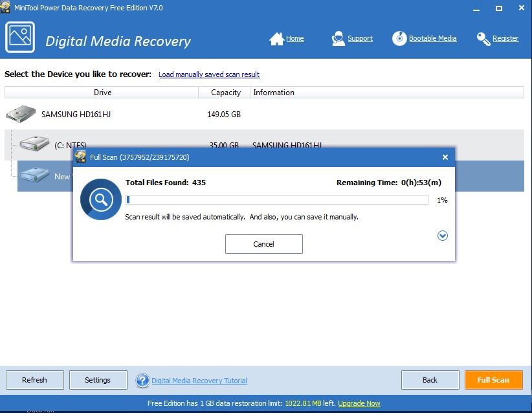Click the 149.05 GB capacity value
The height and width of the screenshot is (413, 532).
[224, 115]
